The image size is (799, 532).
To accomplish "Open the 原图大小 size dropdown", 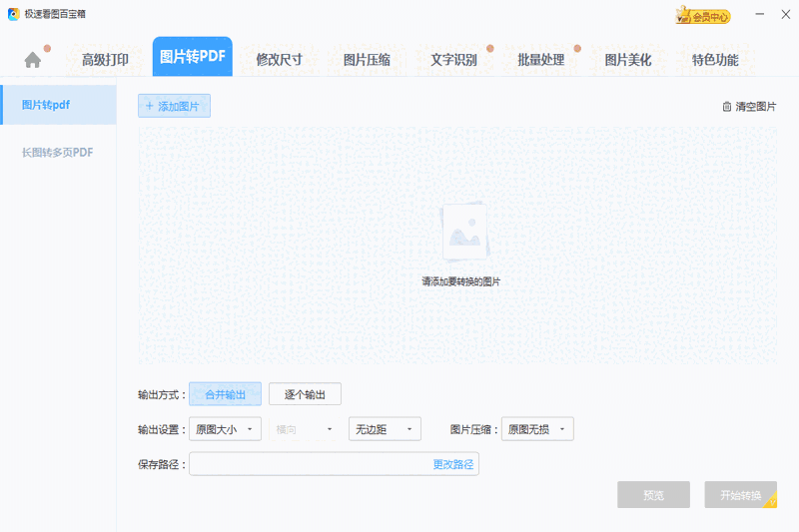I will tap(226, 429).
